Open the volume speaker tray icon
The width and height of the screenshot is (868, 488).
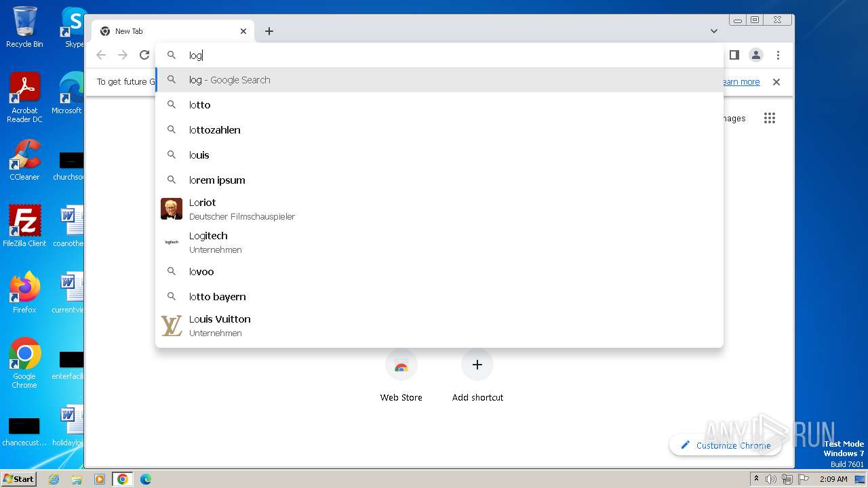[x=771, y=479]
